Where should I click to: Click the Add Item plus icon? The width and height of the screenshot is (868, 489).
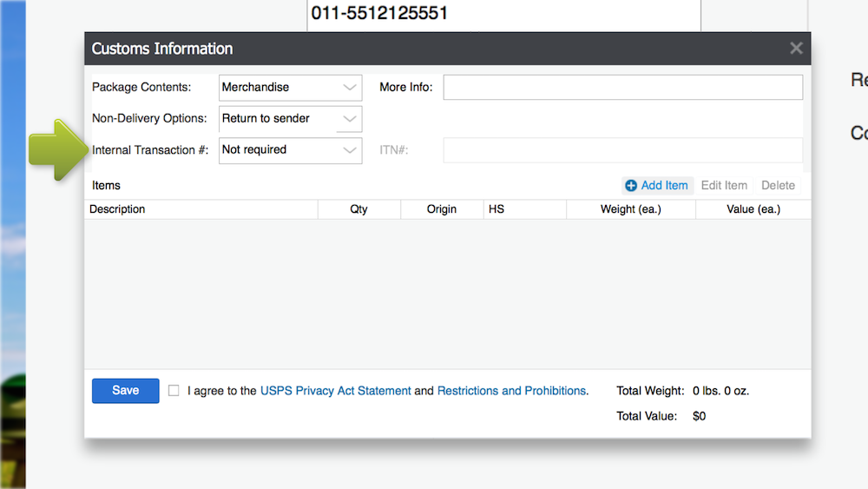[x=631, y=186]
